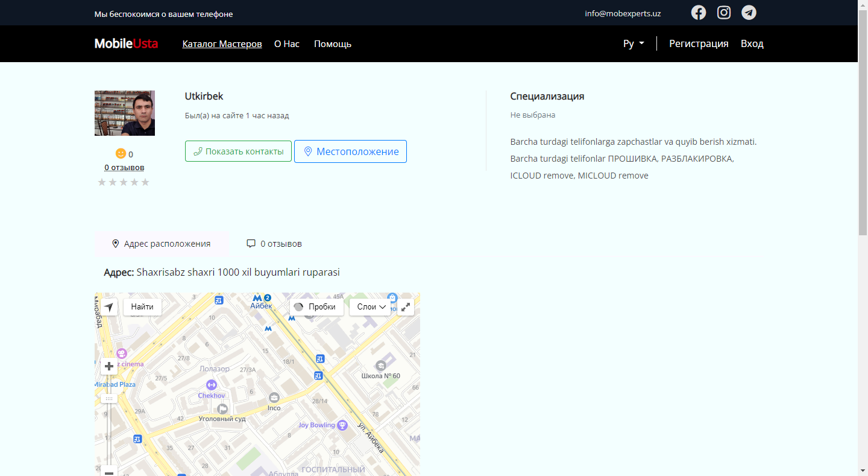Expand the map to fullscreen
The height and width of the screenshot is (476, 868).
pos(406,307)
